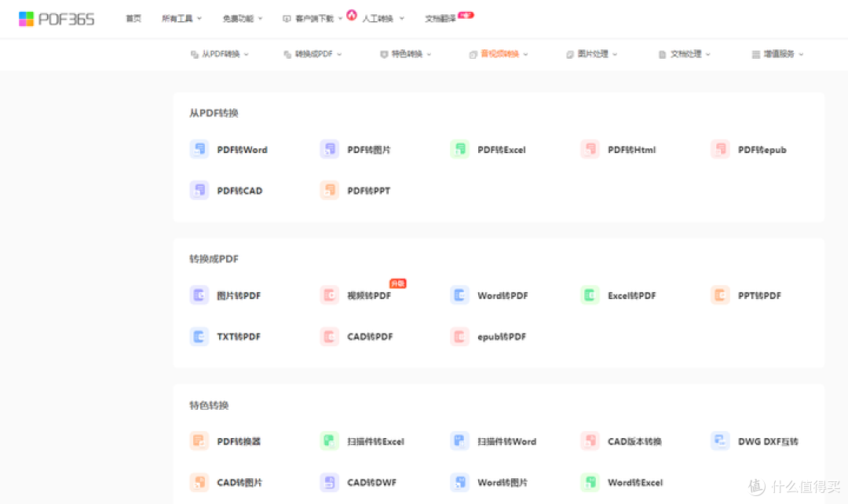
Task: Open the CAD转图片 tool icon
Action: (199, 482)
